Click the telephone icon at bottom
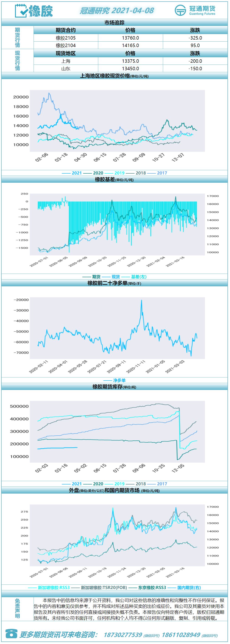 (x=12, y=634)
